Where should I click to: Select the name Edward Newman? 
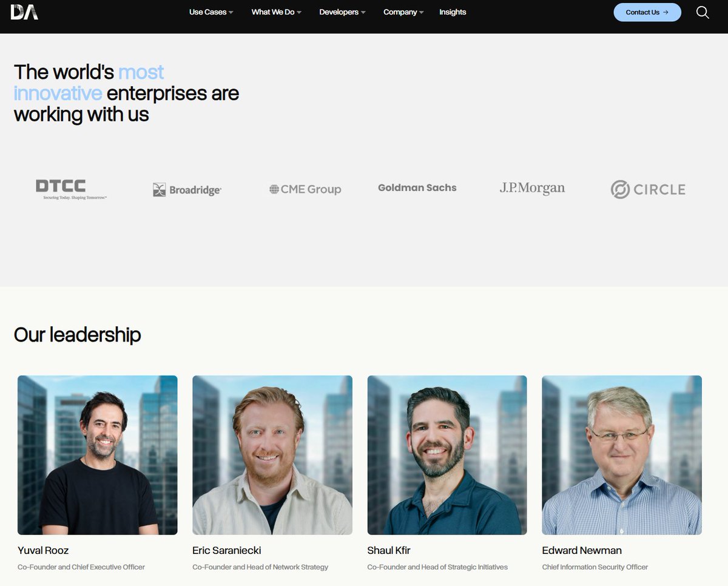point(582,551)
